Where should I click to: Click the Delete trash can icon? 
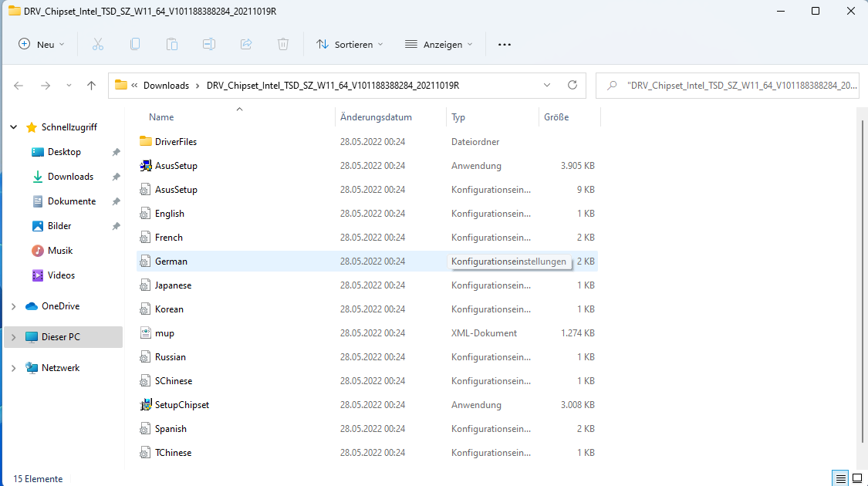point(283,44)
